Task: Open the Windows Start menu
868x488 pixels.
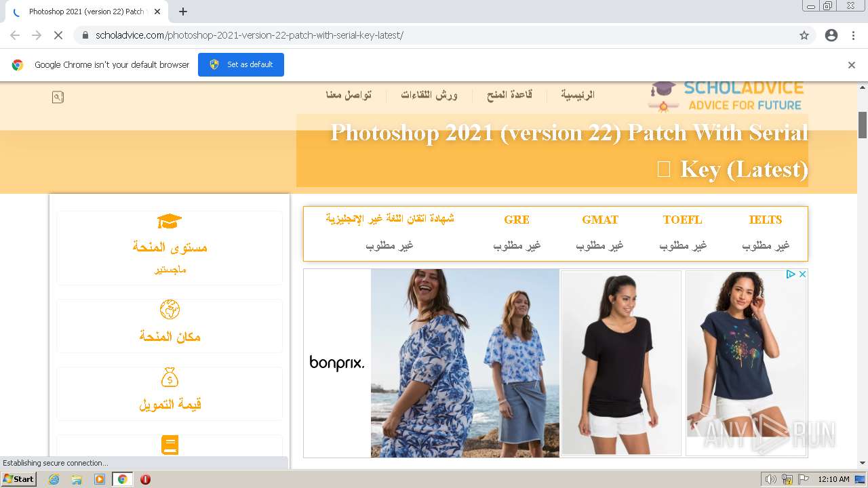Action: pos(18,479)
